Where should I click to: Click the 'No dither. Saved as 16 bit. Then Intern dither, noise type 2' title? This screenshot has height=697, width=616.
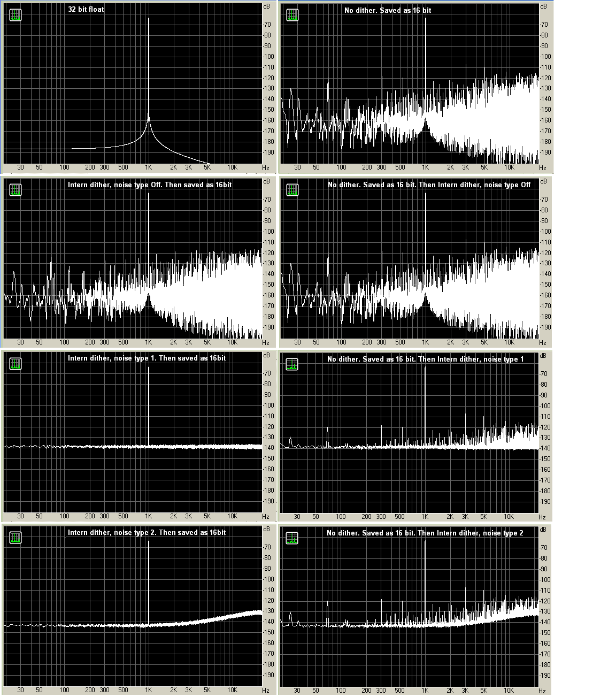point(425,533)
